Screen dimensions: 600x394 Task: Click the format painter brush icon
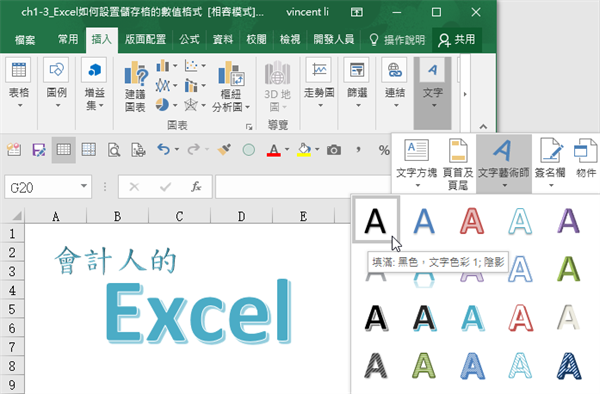pyautogui.click(x=224, y=150)
